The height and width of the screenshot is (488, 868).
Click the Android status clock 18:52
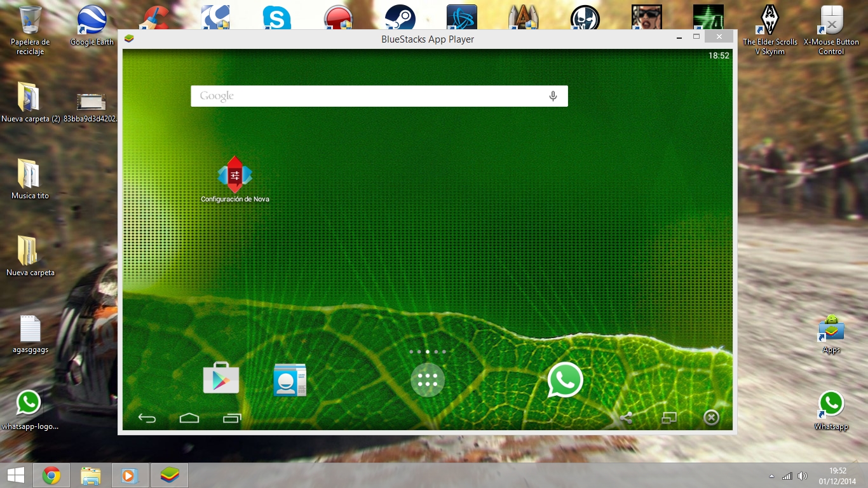[719, 56]
